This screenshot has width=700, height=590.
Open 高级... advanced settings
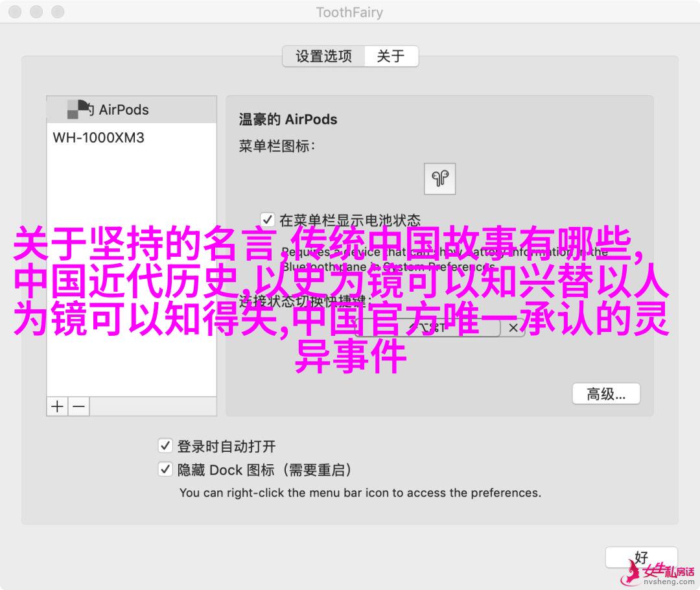click(606, 394)
